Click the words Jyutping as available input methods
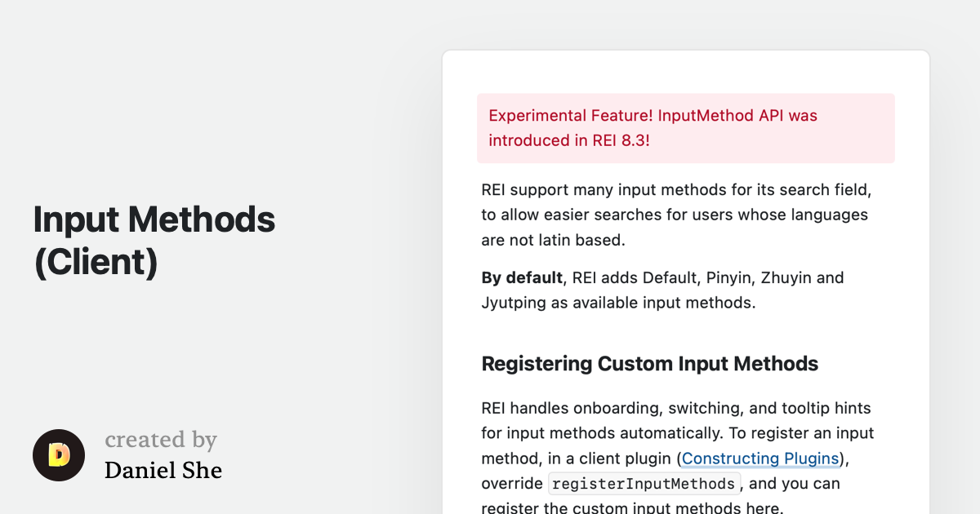Image resolution: width=980 pixels, height=514 pixels. [x=618, y=304]
